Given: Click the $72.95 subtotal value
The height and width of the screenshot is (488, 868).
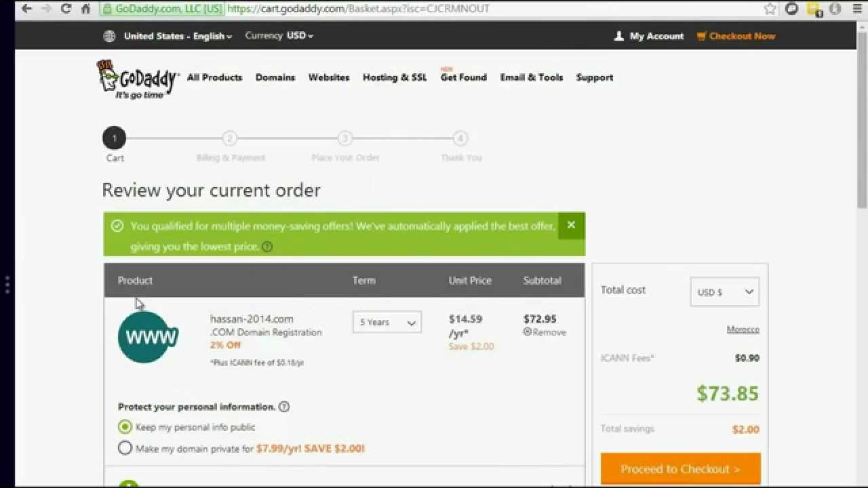Looking at the screenshot, I should pyautogui.click(x=540, y=319).
